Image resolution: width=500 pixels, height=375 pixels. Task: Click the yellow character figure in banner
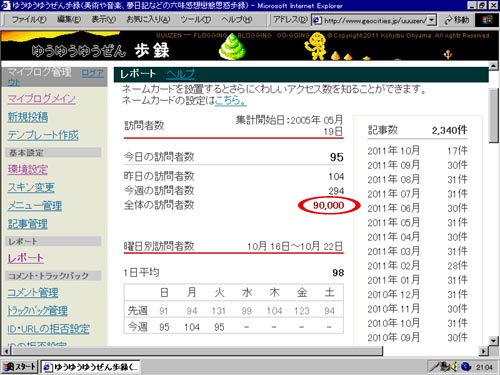[x=315, y=45]
